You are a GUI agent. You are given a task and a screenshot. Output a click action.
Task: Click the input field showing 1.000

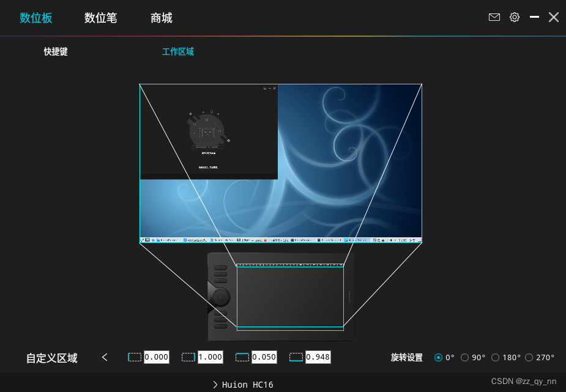click(210, 357)
